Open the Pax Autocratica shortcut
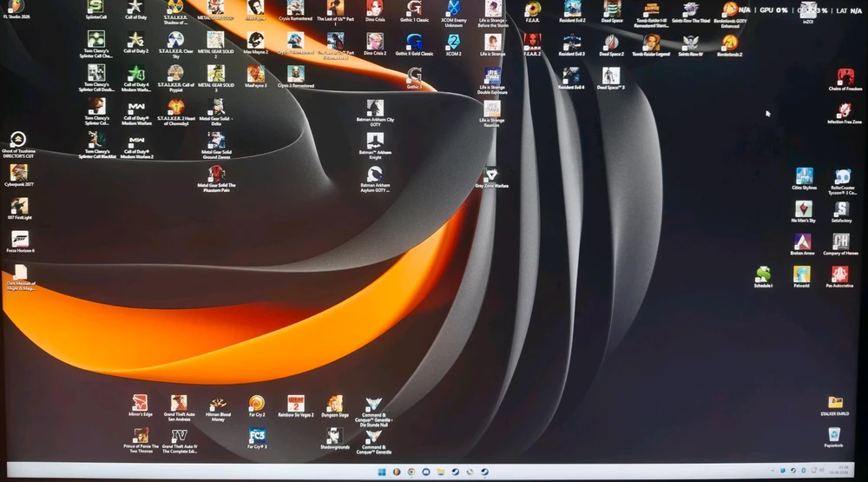868x482 pixels. tap(839, 276)
